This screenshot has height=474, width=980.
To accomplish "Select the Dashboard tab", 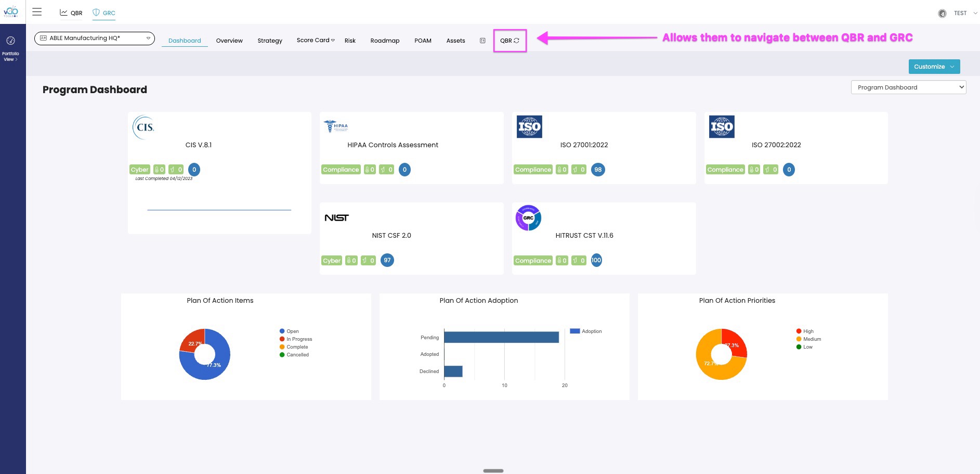I will [x=185, y=41].
